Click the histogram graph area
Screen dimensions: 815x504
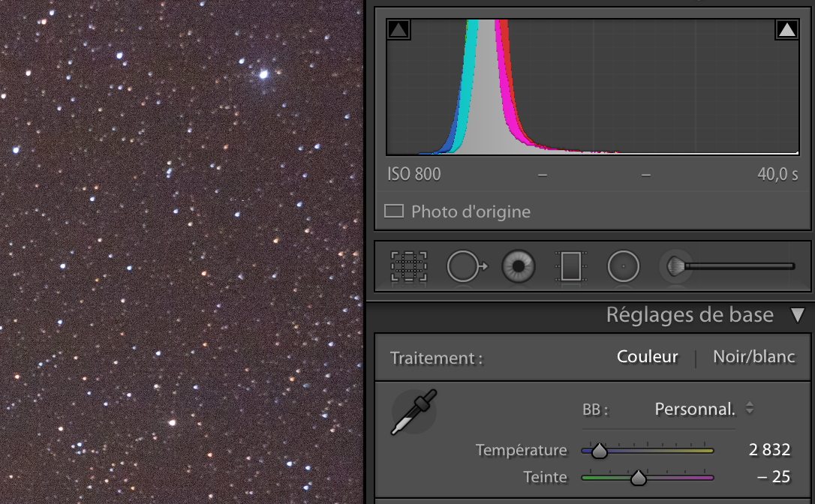pyautogui.click(x=593, y=87)
